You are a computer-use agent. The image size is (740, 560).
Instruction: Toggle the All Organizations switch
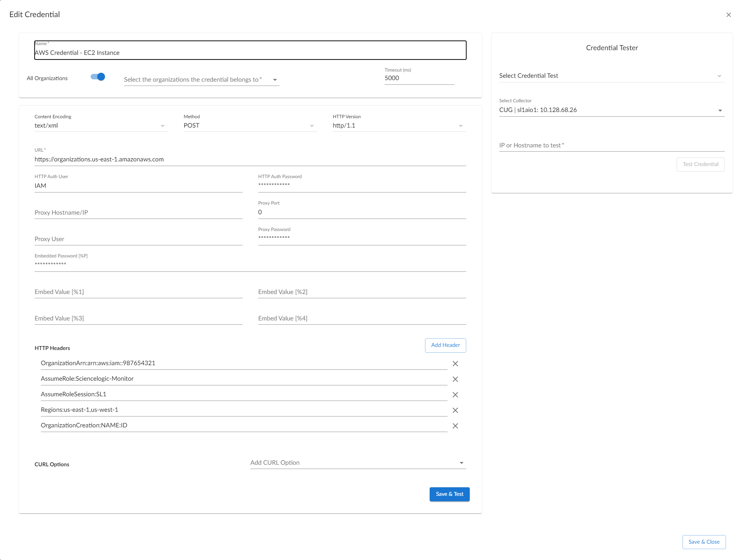[98, 77]
